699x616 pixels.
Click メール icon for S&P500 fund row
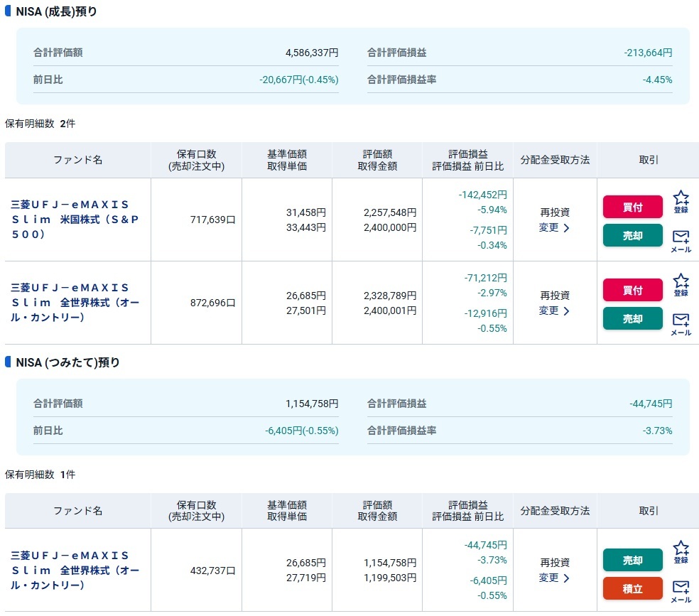pos(681,242)
